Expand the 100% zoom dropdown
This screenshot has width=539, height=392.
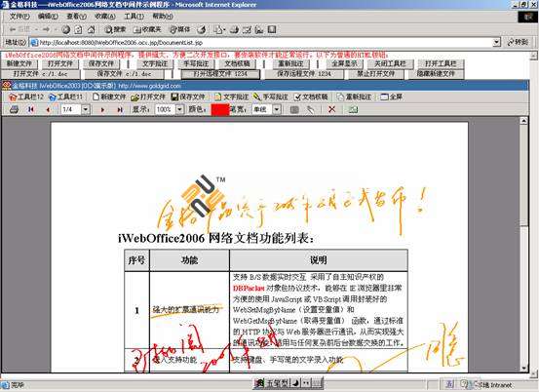click(179, 109)
